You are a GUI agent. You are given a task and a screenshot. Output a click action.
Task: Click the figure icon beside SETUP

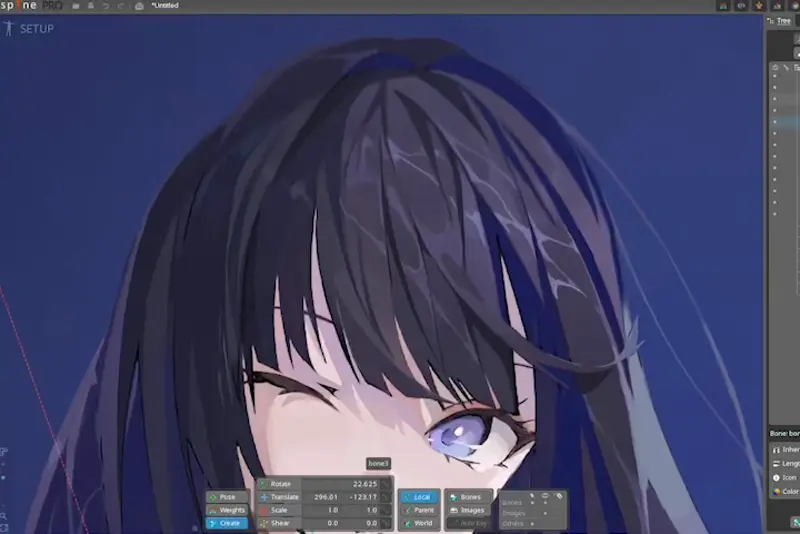(8, 28)
